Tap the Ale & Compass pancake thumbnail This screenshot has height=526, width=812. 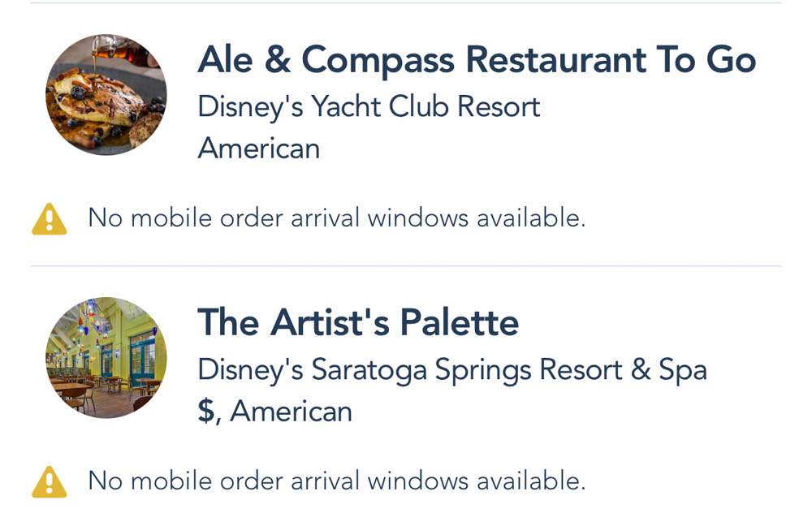click(106, 95)
